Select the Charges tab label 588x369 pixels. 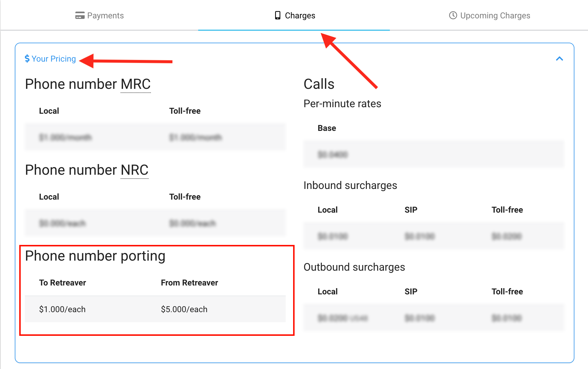300,15
